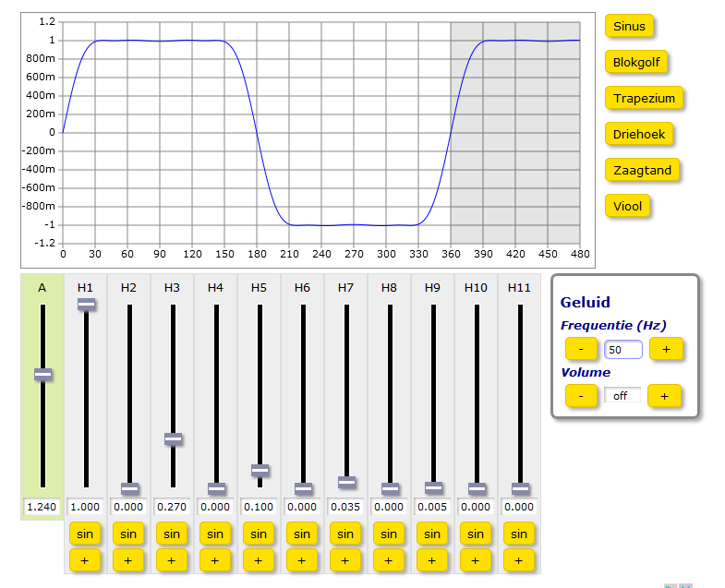Image resolution: width=725 pixels, height=588 pixels.
Task: Flip the H9 sign plus button
Action: click(x=432, y=560)
